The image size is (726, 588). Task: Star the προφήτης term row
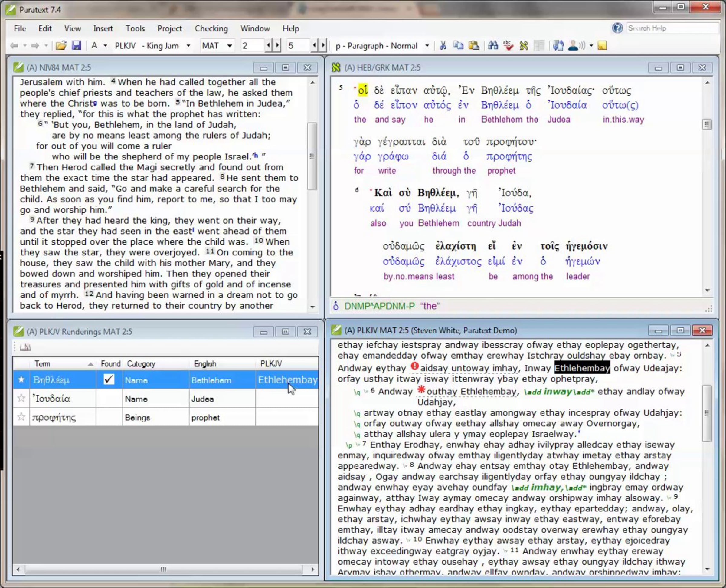[21, 417]
